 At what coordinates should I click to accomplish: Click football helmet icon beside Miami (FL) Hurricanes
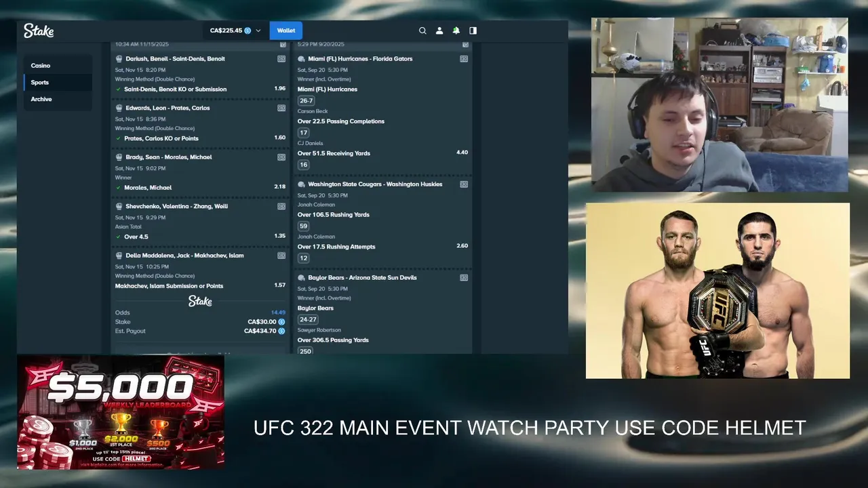coord(301,59)
